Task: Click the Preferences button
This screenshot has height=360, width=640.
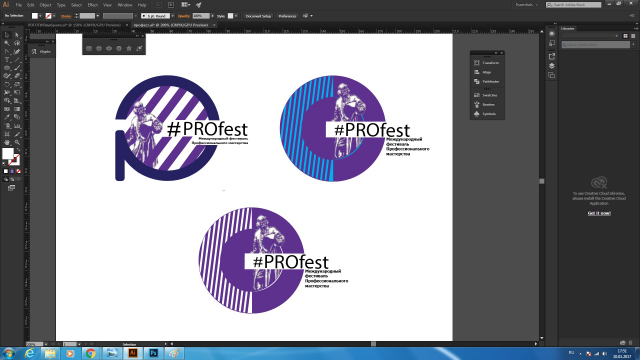Action: tap(287, 16)
